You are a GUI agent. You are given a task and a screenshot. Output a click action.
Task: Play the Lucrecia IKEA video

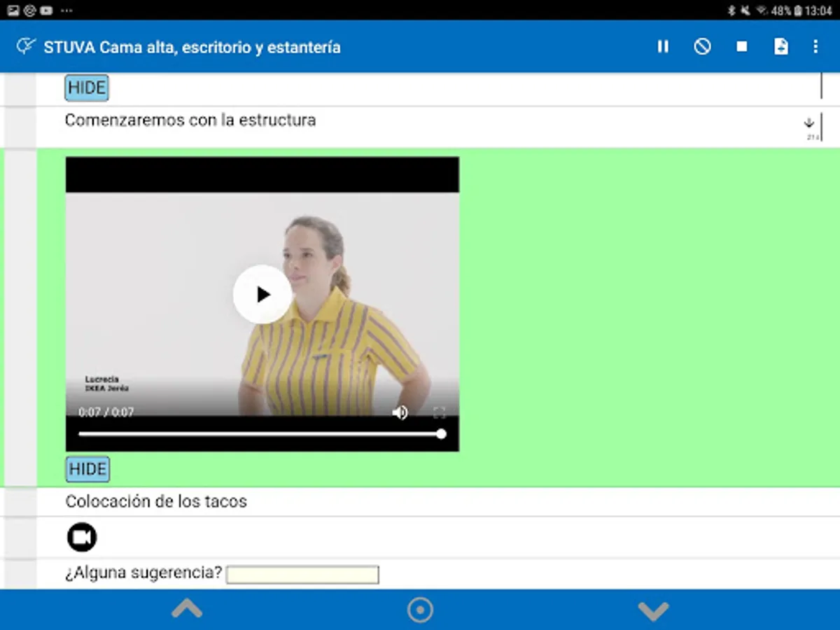pyautogui.click(x=262, y=294)
